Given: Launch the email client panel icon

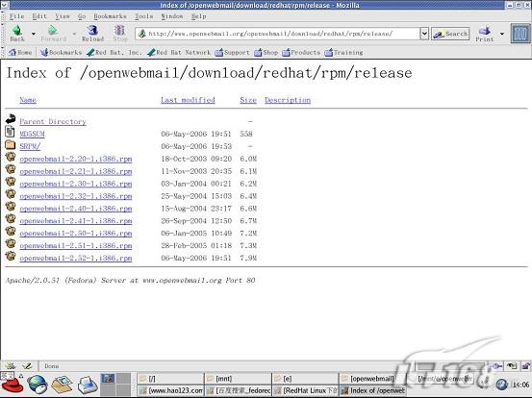Looking at the screenshot, I should click(63, 385).
